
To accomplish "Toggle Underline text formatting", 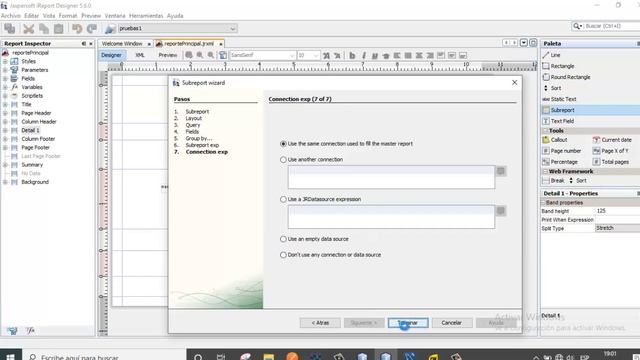I will tap(374, 56).
